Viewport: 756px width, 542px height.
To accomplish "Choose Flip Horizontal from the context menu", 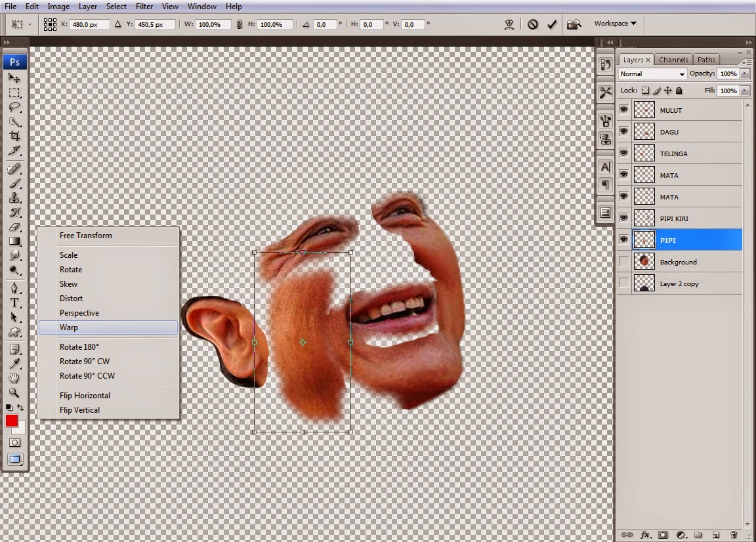I will 85,396.
